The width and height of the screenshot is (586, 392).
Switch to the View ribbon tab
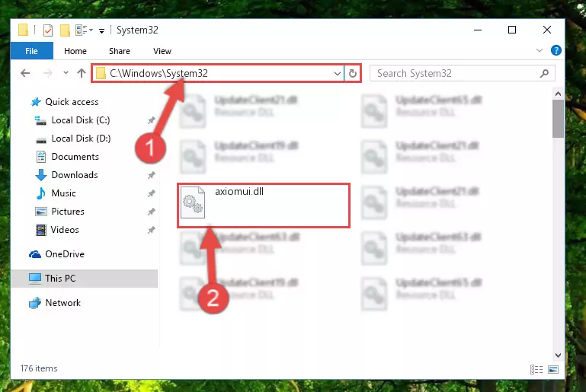tap(162, 51)
